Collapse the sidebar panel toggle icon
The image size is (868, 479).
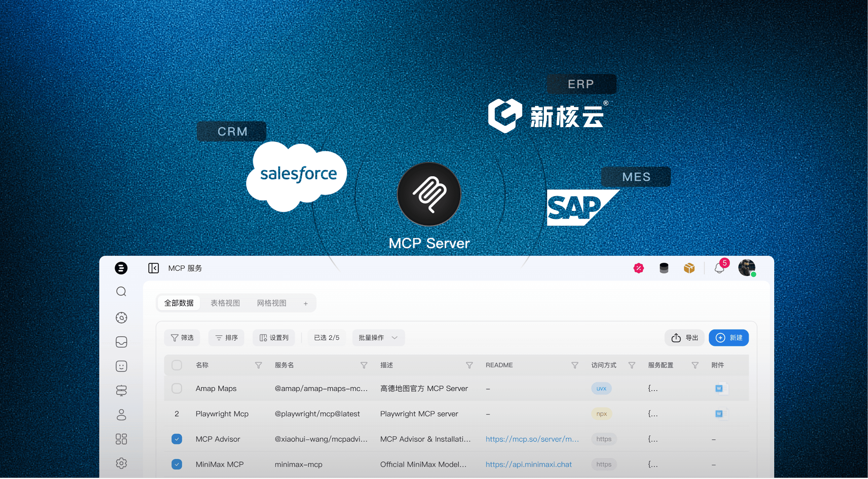pos(153,268)
